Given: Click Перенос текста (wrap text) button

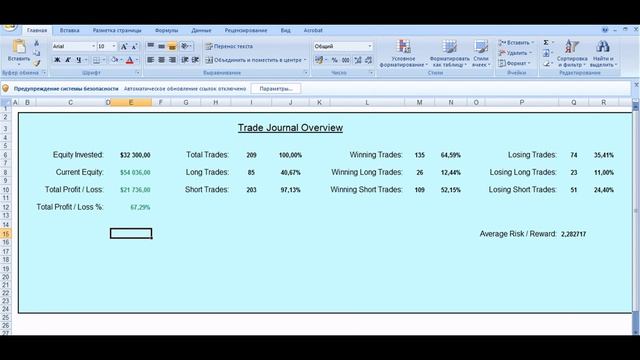Looking at the screenshot, I should (229, 47).
